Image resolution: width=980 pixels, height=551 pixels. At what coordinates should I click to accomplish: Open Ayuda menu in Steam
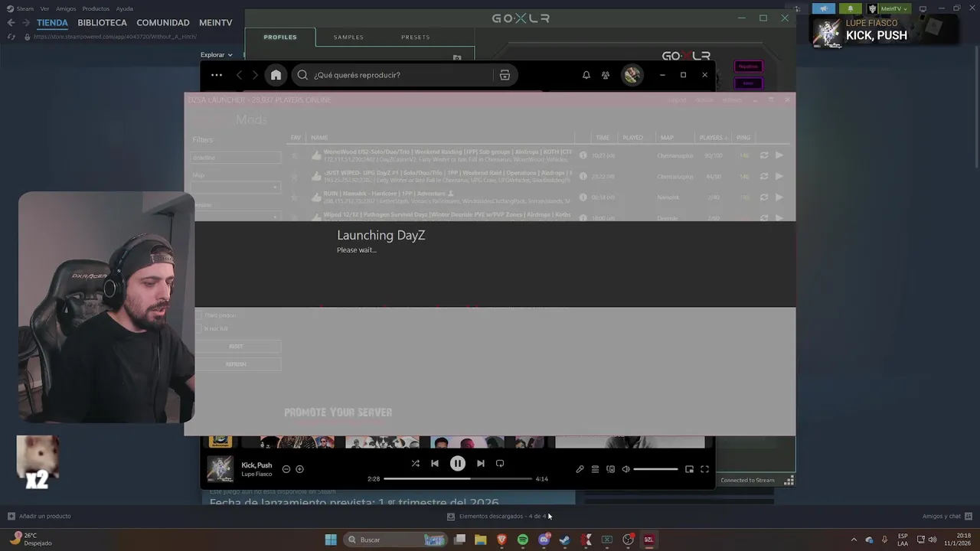124,8
